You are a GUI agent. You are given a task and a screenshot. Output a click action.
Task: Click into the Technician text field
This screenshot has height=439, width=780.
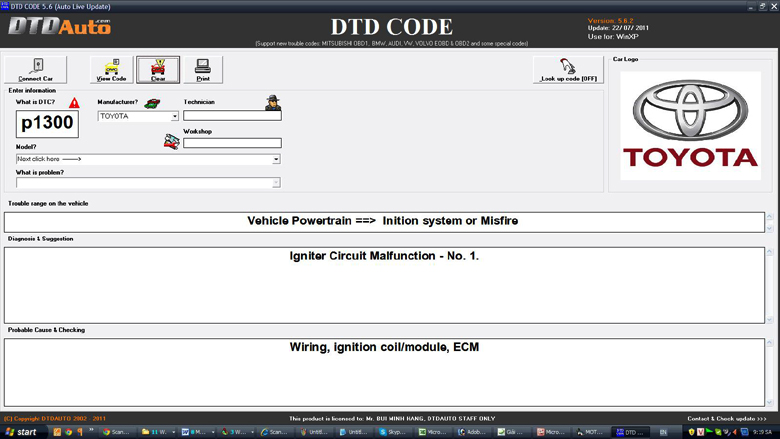[232, 116]
